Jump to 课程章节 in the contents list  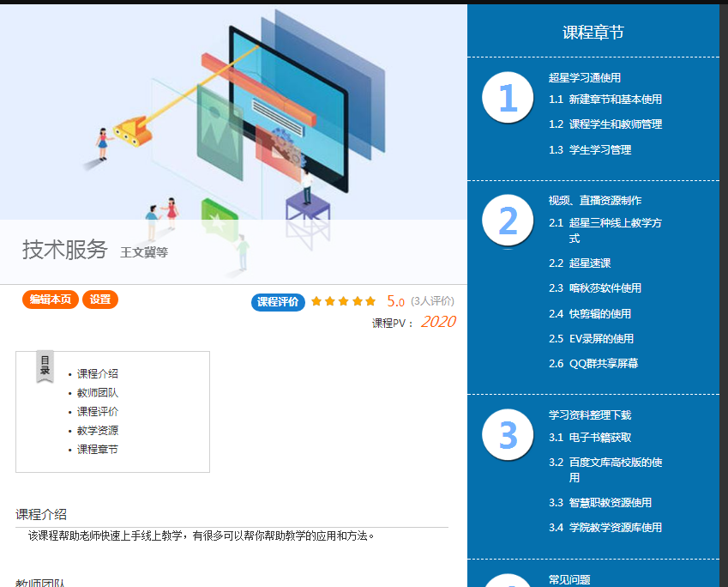tap(98, 450)
